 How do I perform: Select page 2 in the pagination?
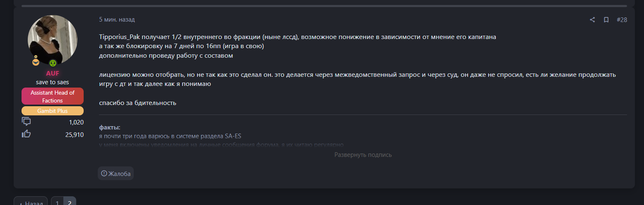click(70, 203)
